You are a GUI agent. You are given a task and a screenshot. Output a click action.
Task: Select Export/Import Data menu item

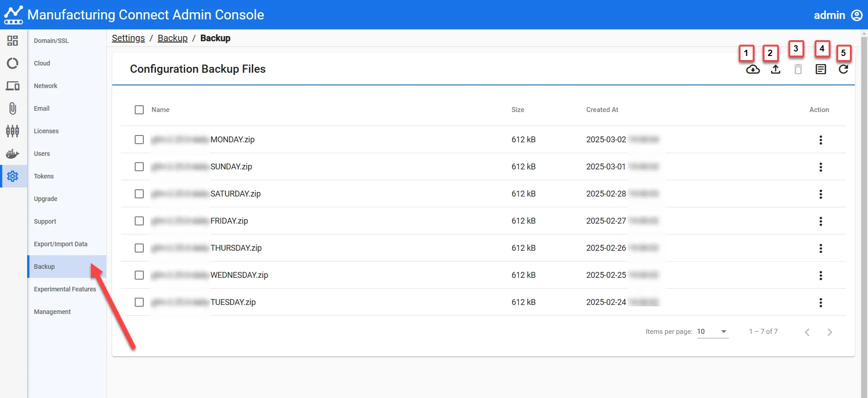coord(67,244)
